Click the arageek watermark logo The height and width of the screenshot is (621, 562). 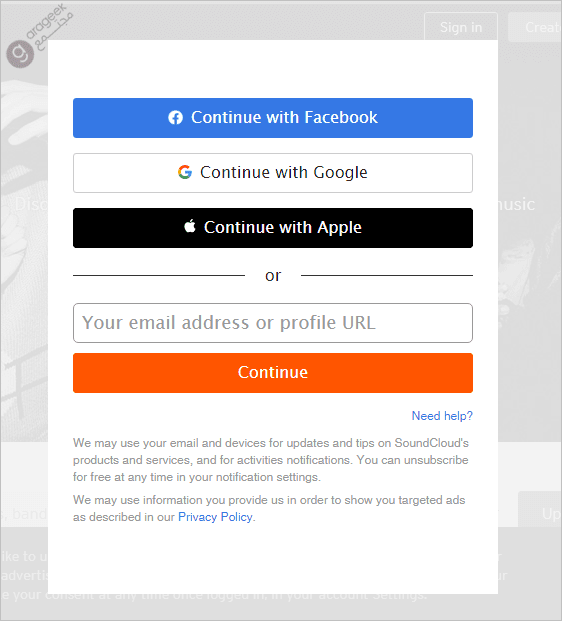pyautogui.click(x=40, y=35)
